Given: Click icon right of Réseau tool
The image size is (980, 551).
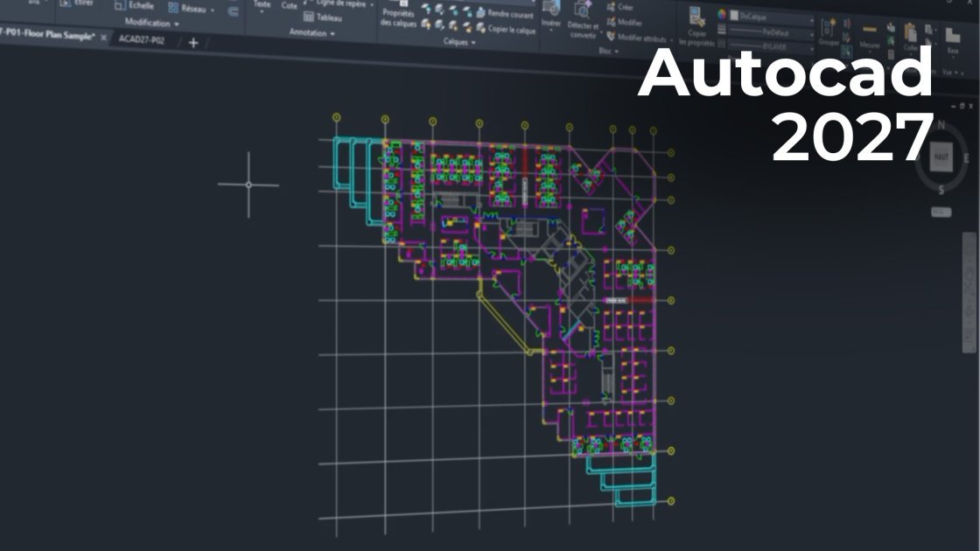Looking at the screenshot, I should pos(233,12).
